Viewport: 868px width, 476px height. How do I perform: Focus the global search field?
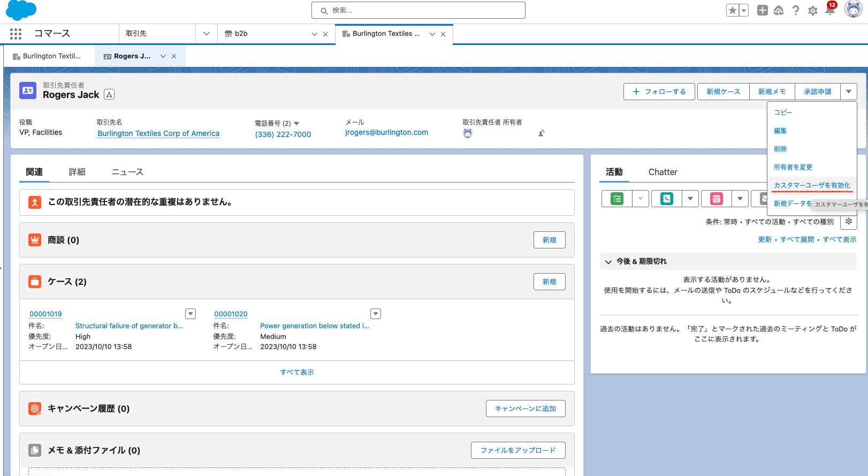click(x=418, y=10)
